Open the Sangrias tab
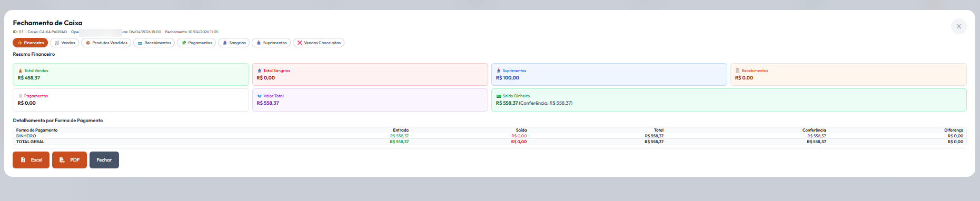The image size is (980, 201). (234, 43)
